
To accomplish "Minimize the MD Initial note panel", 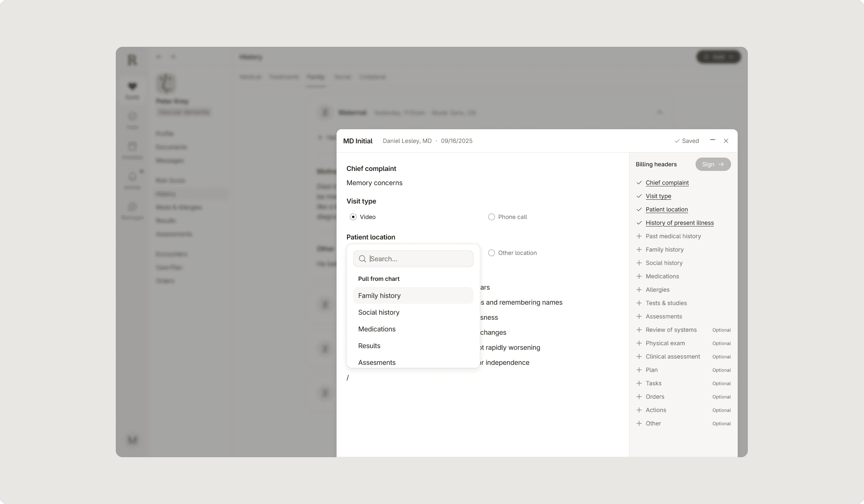I will (x=712, y=140).
